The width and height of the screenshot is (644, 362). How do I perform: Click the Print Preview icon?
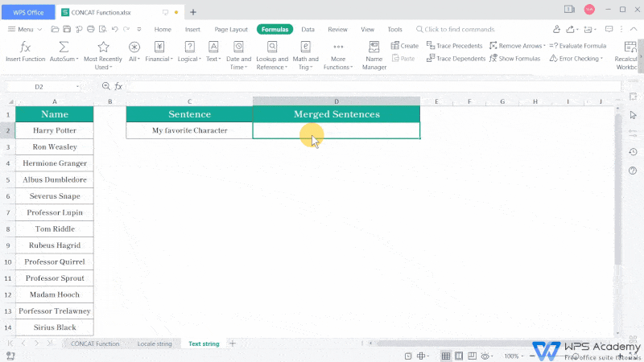tap(103, 29)
